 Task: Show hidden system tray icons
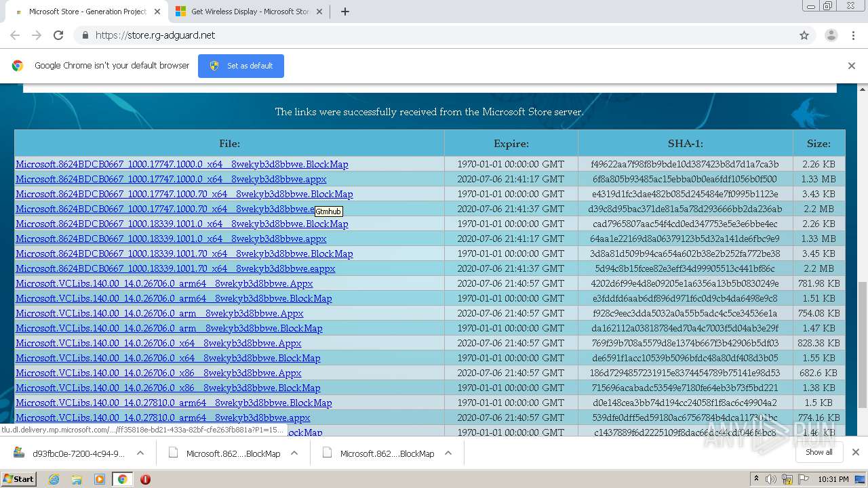tap(755, 479)
